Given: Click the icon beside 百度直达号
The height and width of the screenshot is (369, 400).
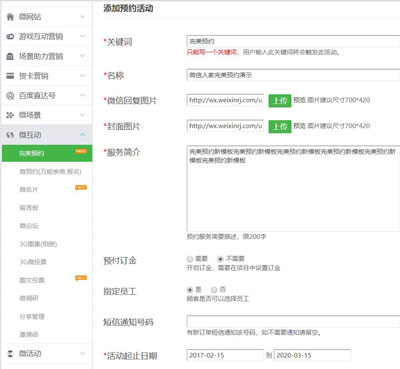Looking at the screenshot, I should [x=10, y=96].
